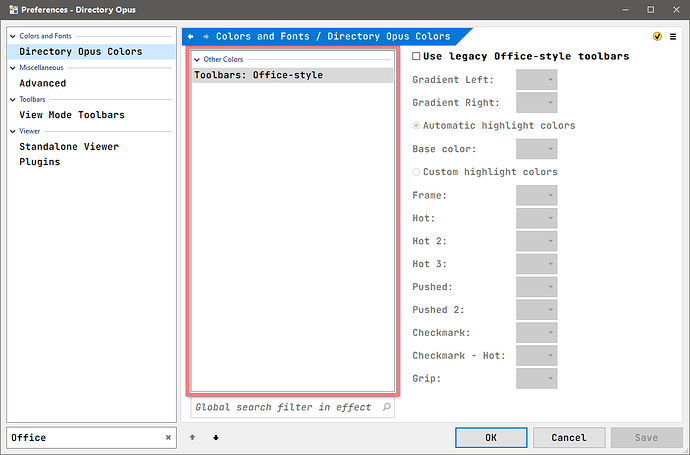Collapse the Toolbars section in sidebar

[13, 100]
